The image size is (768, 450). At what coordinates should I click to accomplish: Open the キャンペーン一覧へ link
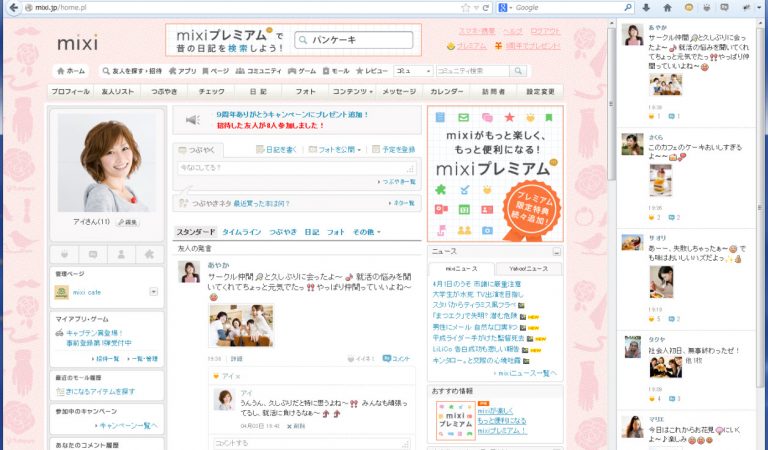pos(126,426)
